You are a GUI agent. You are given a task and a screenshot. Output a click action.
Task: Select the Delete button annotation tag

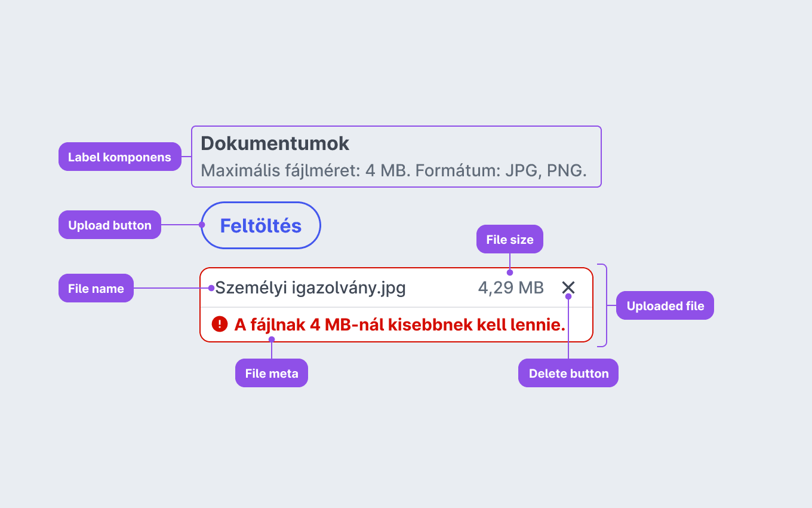pos(568,373)
